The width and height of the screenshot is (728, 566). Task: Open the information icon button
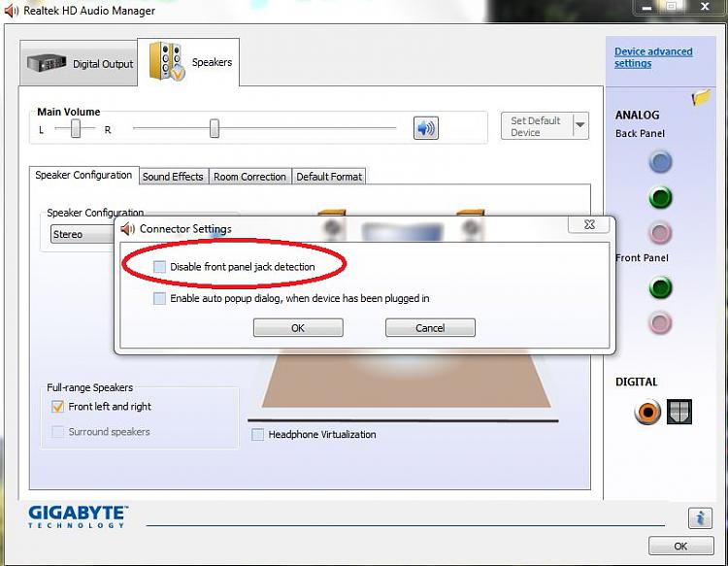coord(700,517)
